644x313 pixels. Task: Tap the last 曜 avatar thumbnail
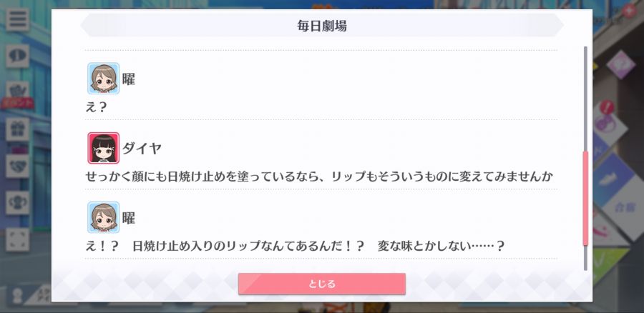[104, 217]
